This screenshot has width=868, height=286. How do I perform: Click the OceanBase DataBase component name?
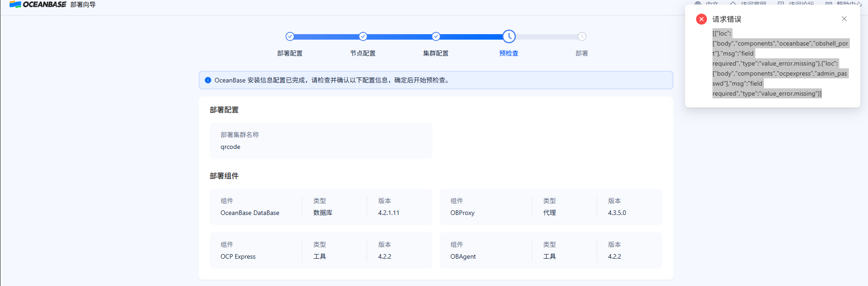[x=250, y=213]
